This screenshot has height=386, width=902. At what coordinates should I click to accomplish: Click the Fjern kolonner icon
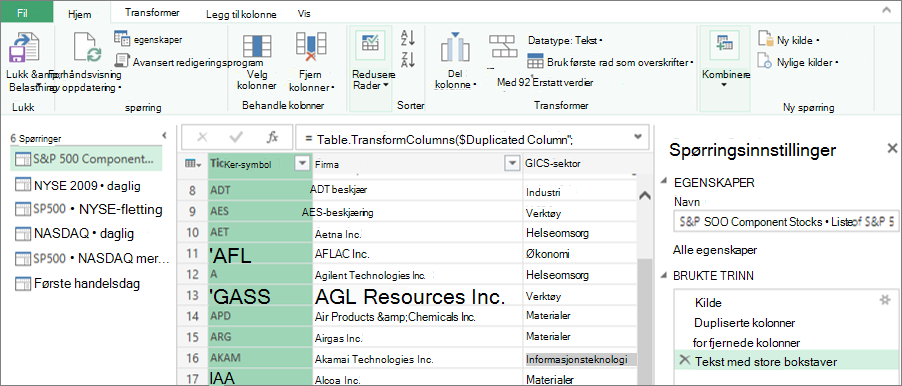click(310, 46)
